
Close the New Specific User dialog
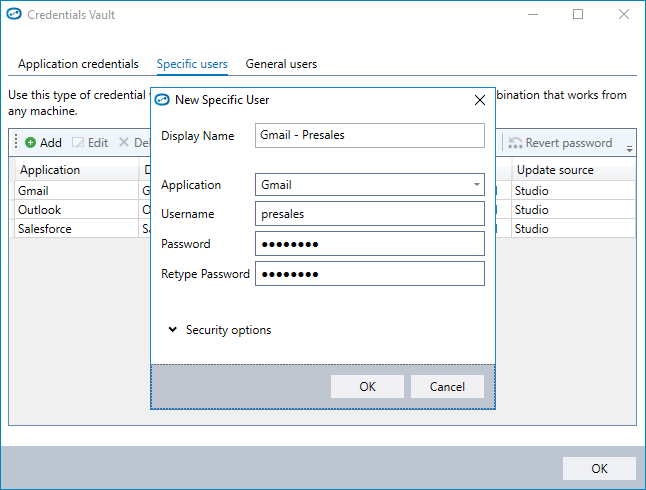point(480,100)
